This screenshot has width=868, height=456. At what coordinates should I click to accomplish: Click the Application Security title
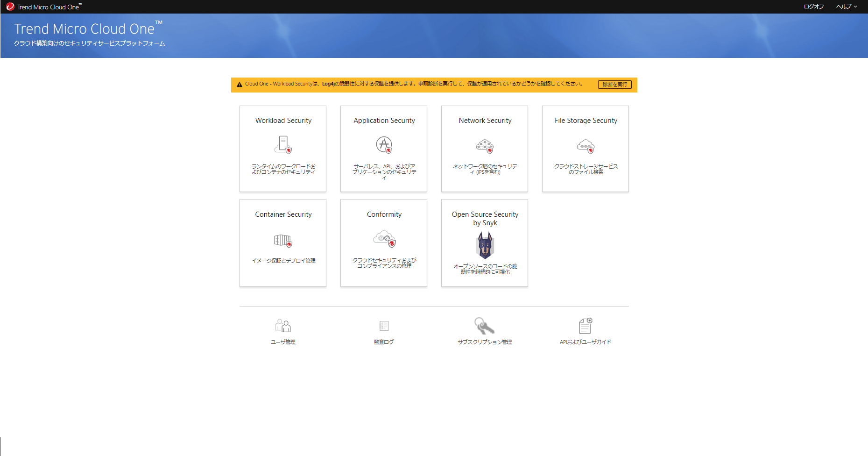[384, 121]
